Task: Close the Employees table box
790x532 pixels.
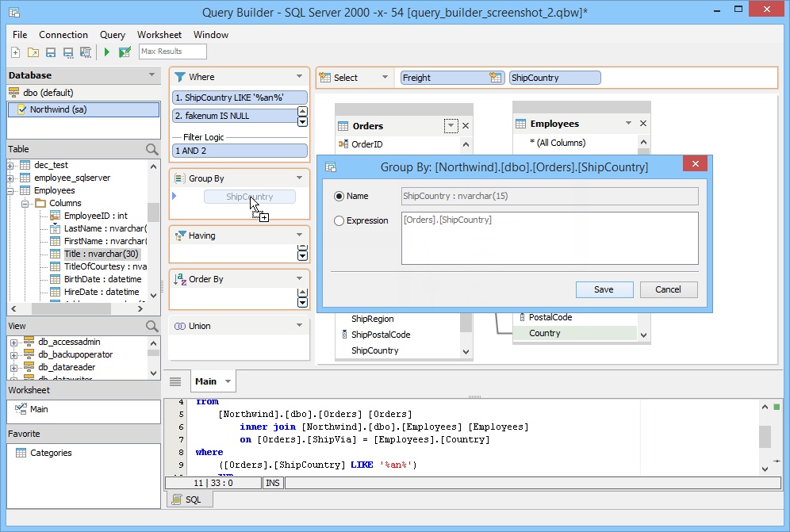Action: click(643, 124)
